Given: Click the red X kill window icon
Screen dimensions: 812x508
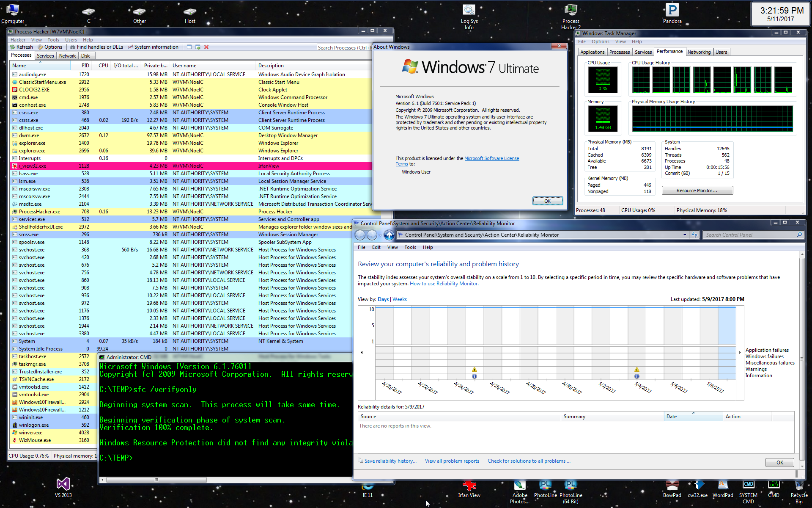Looking at the screenshot, I should (x=206, y=47).
